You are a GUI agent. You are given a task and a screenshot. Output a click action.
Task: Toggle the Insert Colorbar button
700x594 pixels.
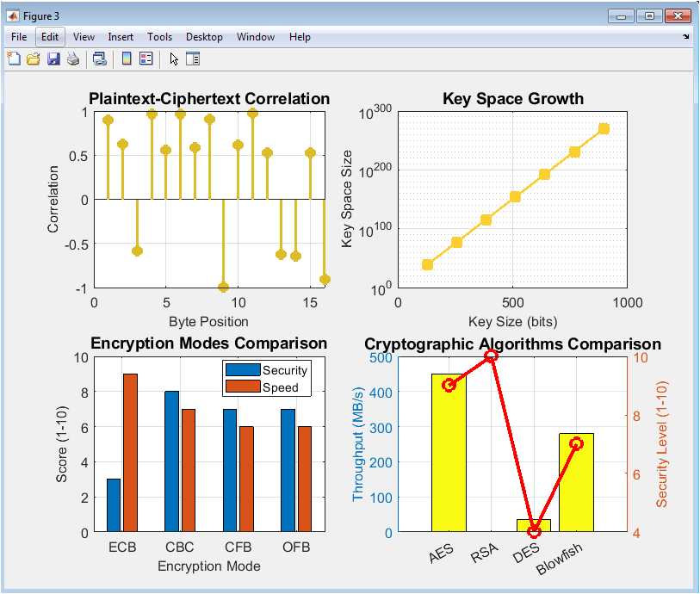(127, 59)
